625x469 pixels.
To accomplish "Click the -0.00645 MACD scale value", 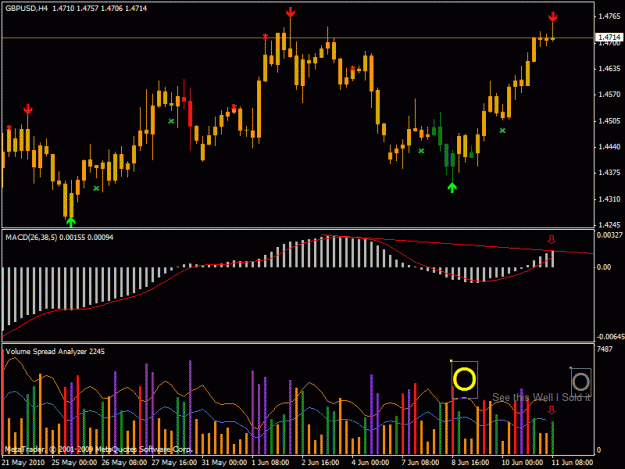I will (x=610, y=337).
